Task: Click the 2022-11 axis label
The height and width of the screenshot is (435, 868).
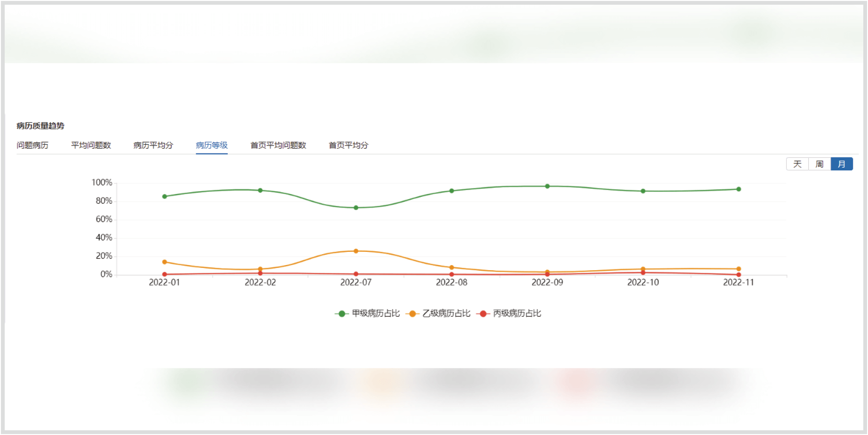Action: (x=739, y=282)
